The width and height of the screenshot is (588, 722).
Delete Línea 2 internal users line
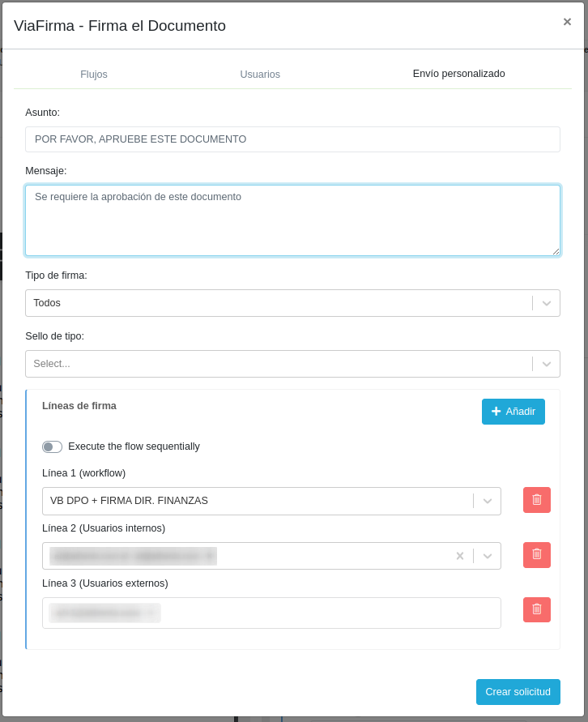536,555
